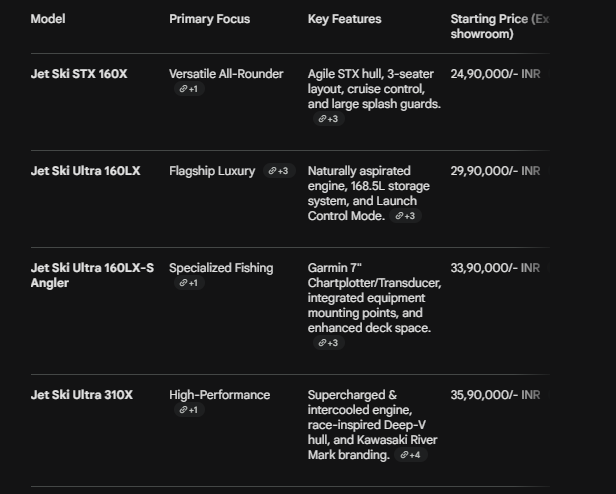
Task: Click the source chip under High-Performance
Action: click(x=188, y=410)
